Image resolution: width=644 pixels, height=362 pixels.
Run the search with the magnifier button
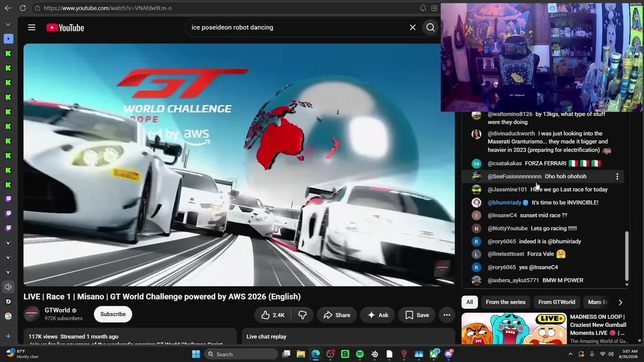(431, 28)
